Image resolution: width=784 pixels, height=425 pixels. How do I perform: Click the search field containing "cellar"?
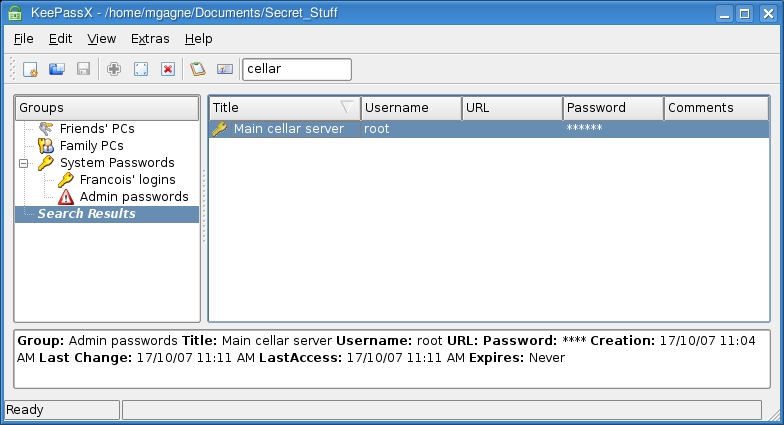297,69
